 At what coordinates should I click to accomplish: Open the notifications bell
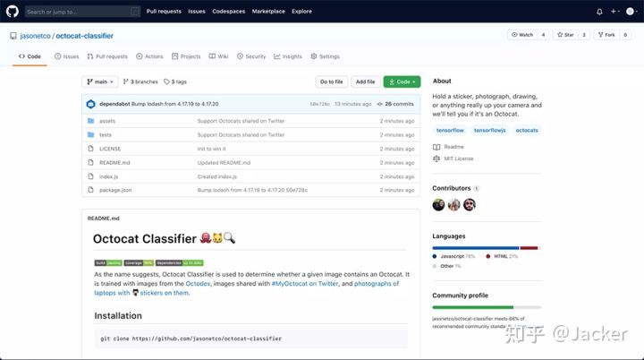coord(599,12)
